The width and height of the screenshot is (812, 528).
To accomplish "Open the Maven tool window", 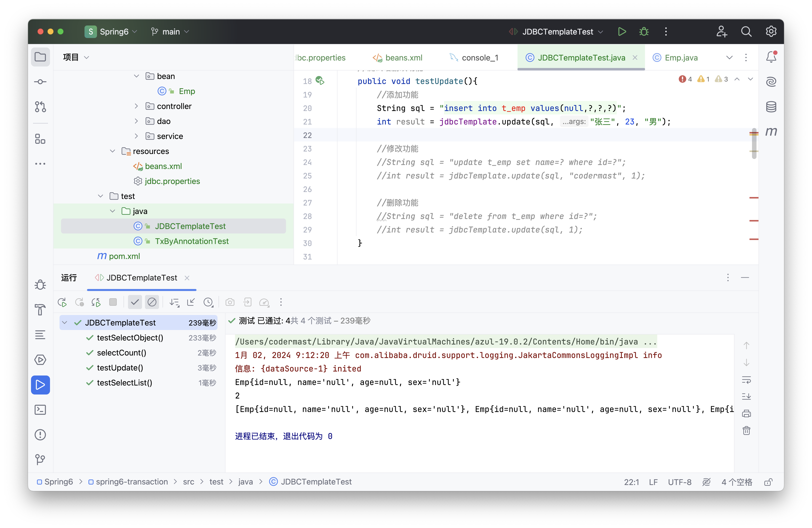I will [x=771, y=132].
